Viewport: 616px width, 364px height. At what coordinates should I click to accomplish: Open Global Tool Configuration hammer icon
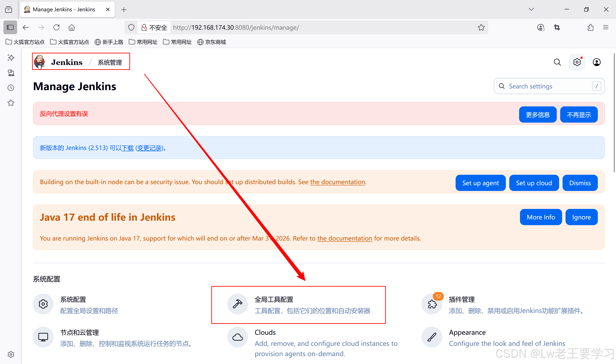point(237,304)
